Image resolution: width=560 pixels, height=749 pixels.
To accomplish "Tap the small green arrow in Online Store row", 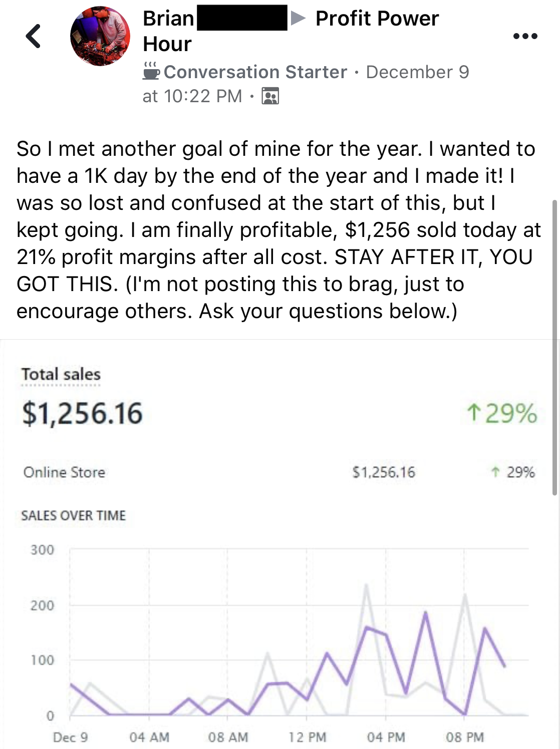I will click(495, 472).
